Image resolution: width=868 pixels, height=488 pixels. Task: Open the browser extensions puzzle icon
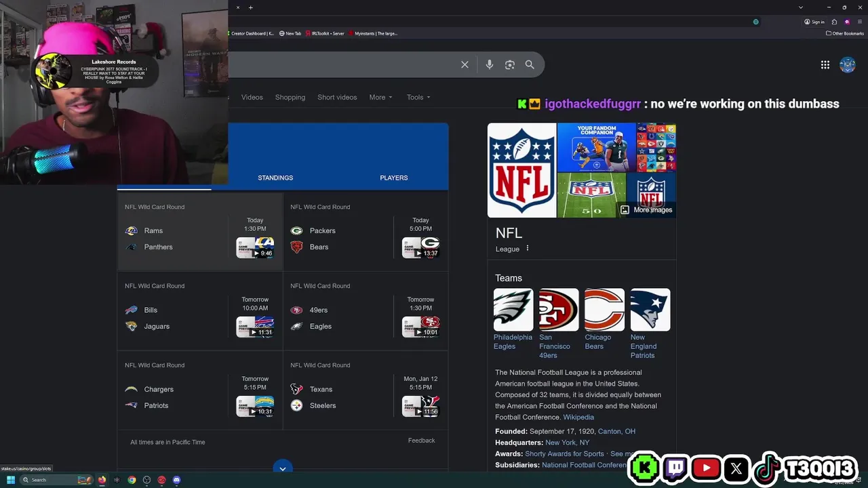tap(834, 22)
